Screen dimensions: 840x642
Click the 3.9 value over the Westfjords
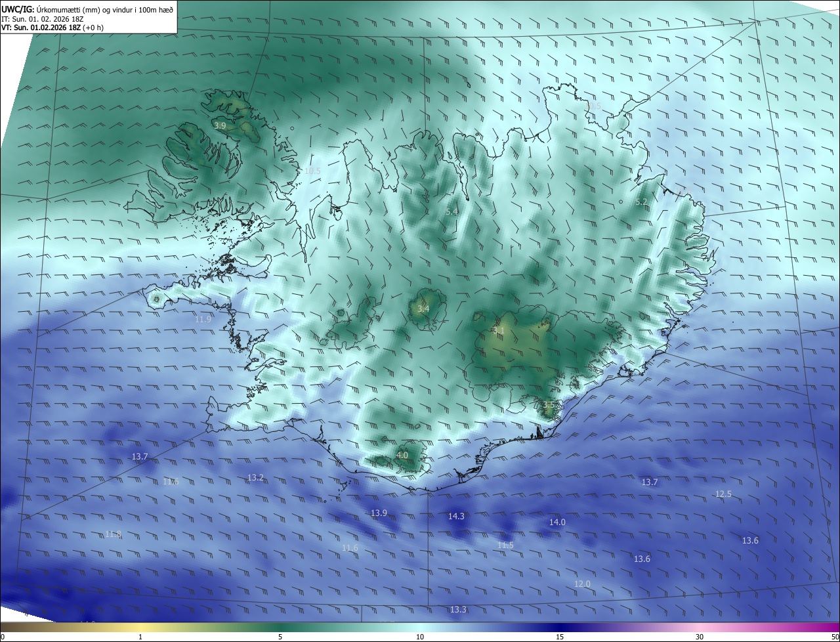(x=220, y=125)
